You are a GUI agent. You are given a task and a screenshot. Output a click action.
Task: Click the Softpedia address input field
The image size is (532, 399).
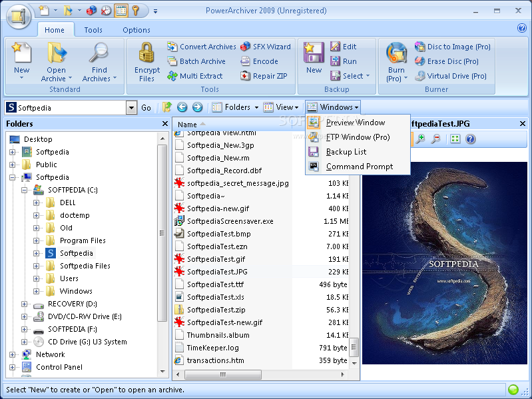click(65, 108)
